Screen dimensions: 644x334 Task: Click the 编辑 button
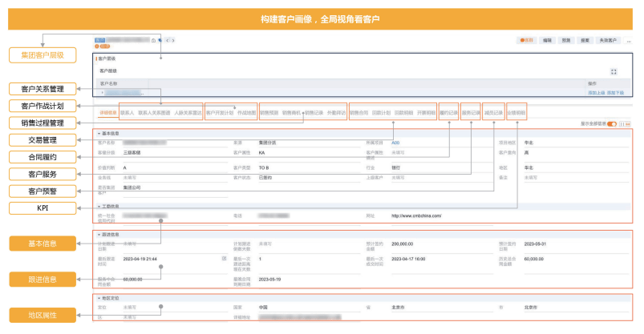click(x=547, y=39)
